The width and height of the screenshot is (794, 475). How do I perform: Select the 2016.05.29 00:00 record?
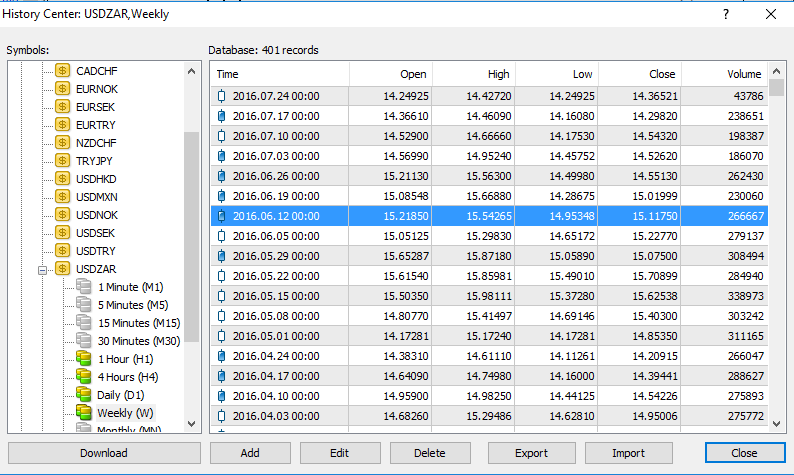point(489,256)
